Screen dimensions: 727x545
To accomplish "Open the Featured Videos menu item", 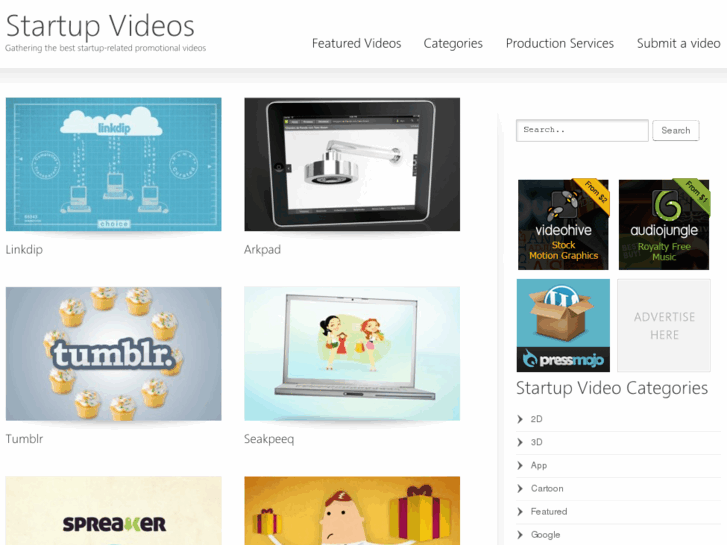I will (356, 43).
